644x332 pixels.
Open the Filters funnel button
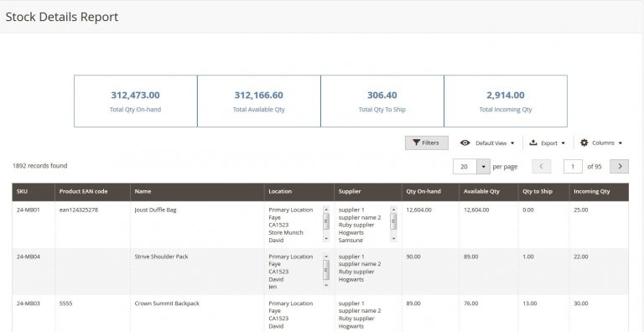coord(426,143)
